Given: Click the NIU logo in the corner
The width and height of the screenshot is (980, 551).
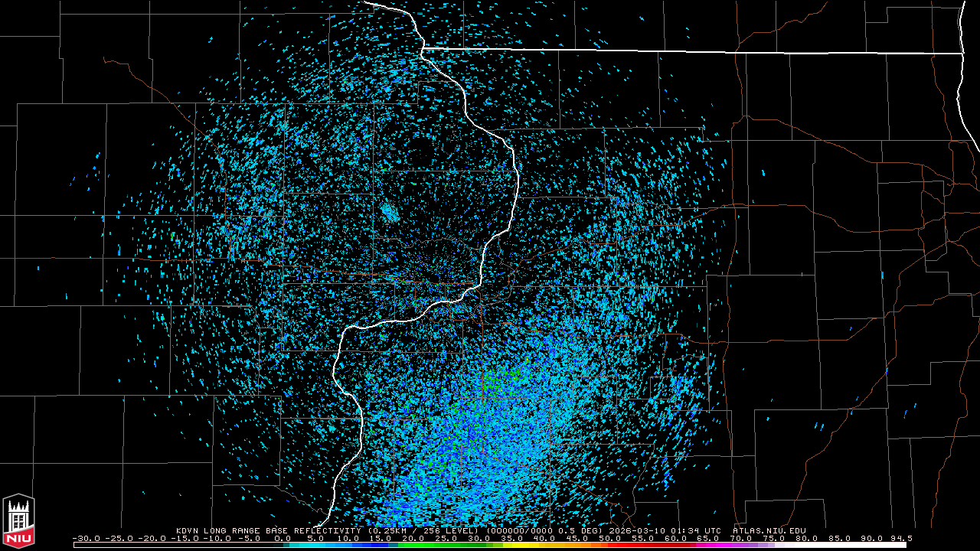Looking at the screenshot, I should (18, 522).
